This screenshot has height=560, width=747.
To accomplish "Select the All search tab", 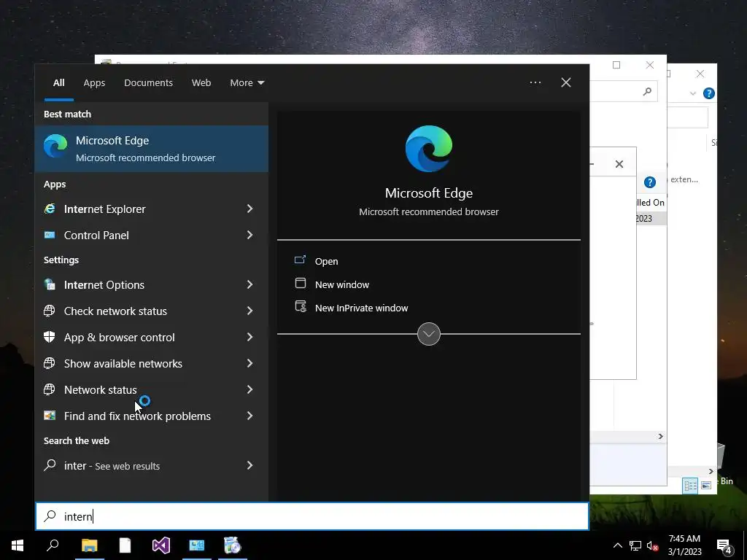I will (x=59, y=83).
